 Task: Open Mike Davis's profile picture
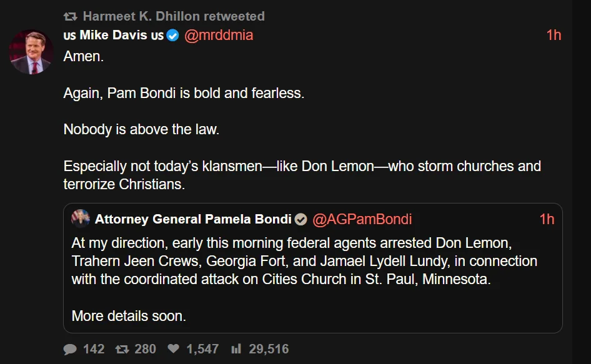tap(31, 51)
